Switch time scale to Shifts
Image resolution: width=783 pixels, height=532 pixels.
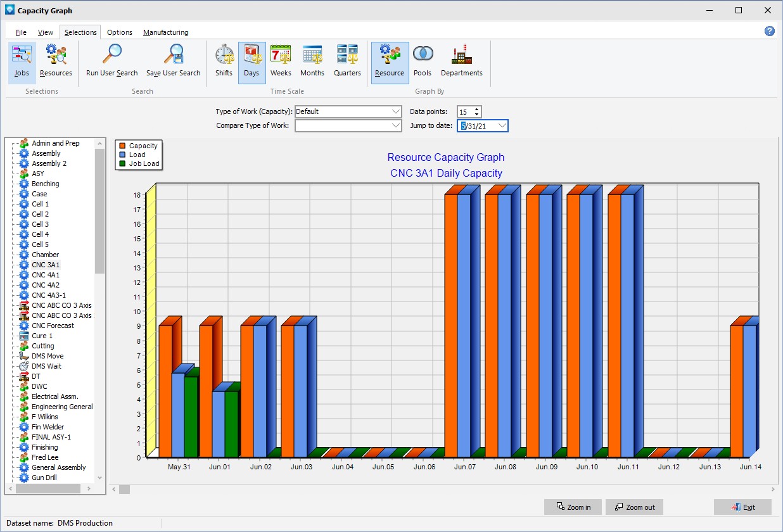click(224, 62)
